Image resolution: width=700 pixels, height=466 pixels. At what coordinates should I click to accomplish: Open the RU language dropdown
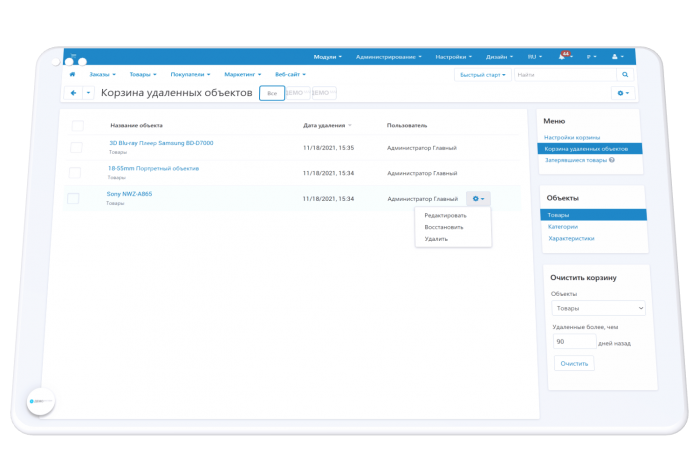(534, 57)
